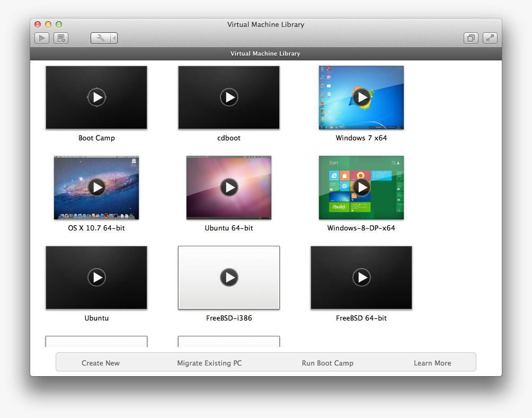The image size is (532, 418).
Task: Play the Windows 7 x64 virtual machine
Action: (361, 97)
